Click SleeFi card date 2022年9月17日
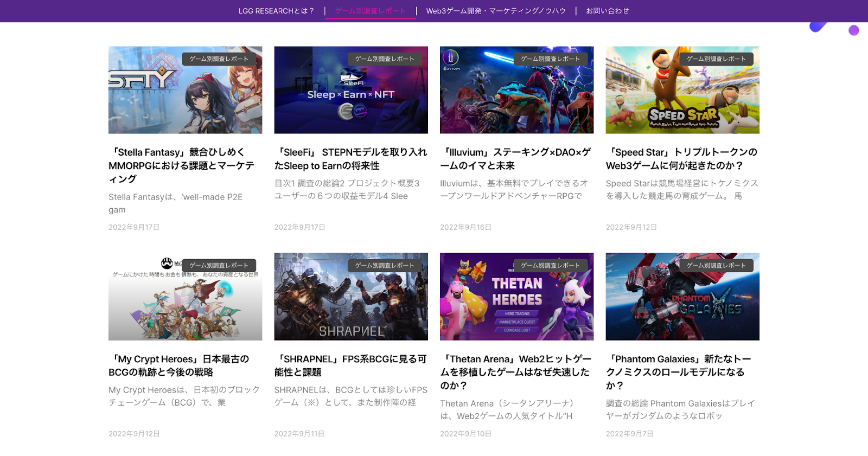The height and width of the screenshot is (456, 868). pyautogui.click(x=300, y=227)
